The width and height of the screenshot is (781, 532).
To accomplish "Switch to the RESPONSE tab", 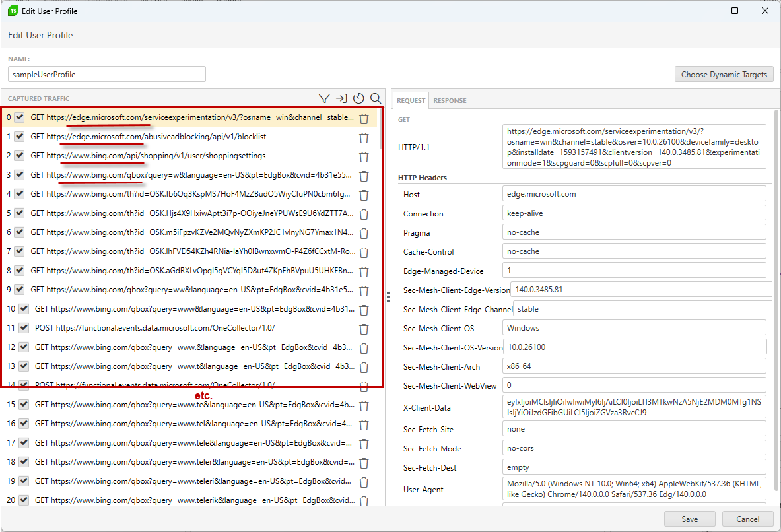I will tap(450, 100).
